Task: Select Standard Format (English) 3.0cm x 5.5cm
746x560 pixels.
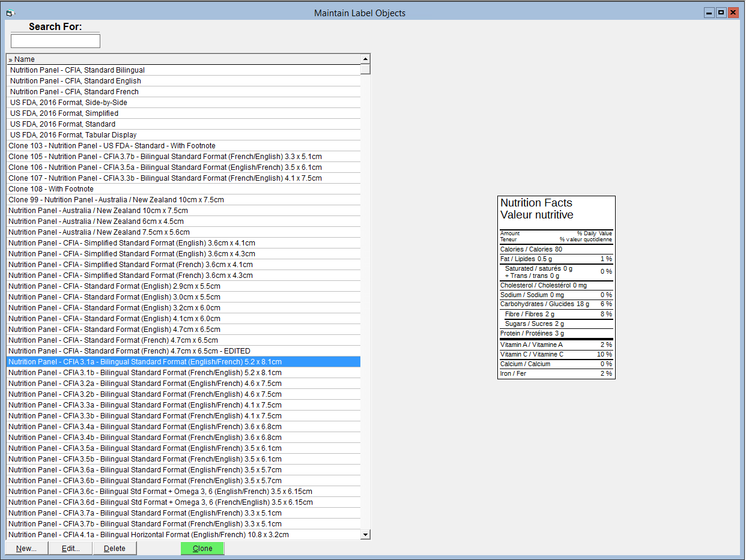Action: [184, 297]
